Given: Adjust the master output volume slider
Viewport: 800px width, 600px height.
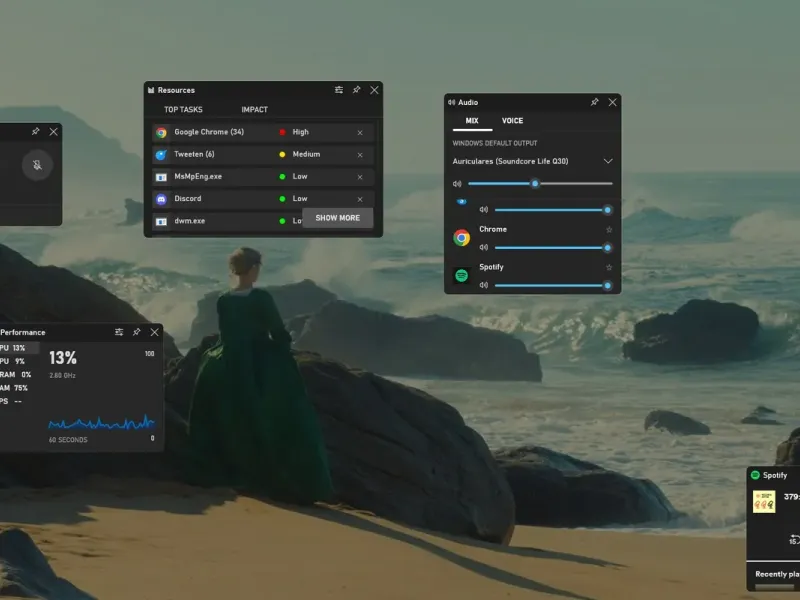Looking at the screenshot, I should click(x=540, y=184).
